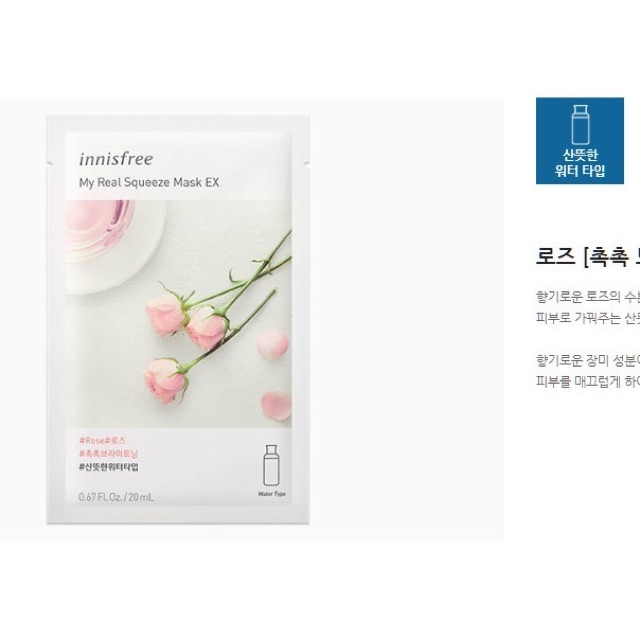Image resolution: width=640 pixels, height=640 pixels.
Task: Click the 'My Real Squeeze Mask EX' title
Action: 149,182
